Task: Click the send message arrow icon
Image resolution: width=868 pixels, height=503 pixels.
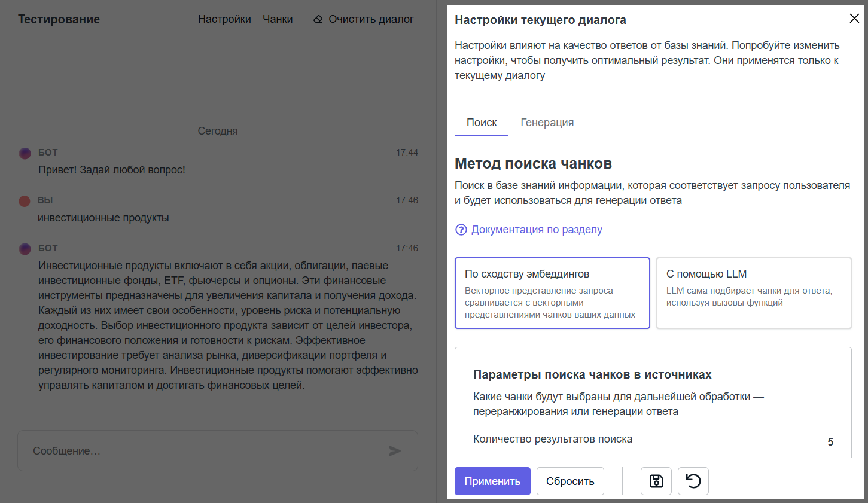Action: 395,450
